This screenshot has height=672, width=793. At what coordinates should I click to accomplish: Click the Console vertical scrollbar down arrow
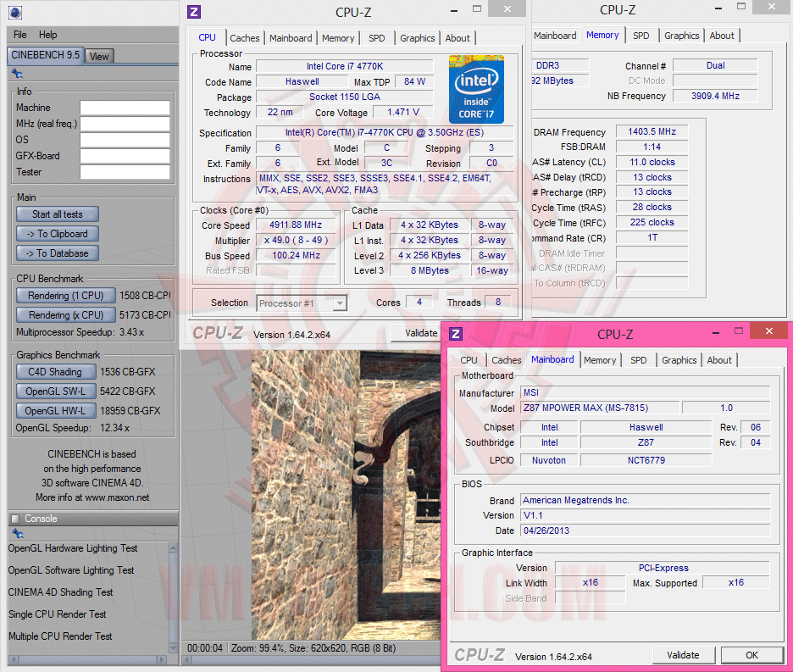click(x=174, y=647)
